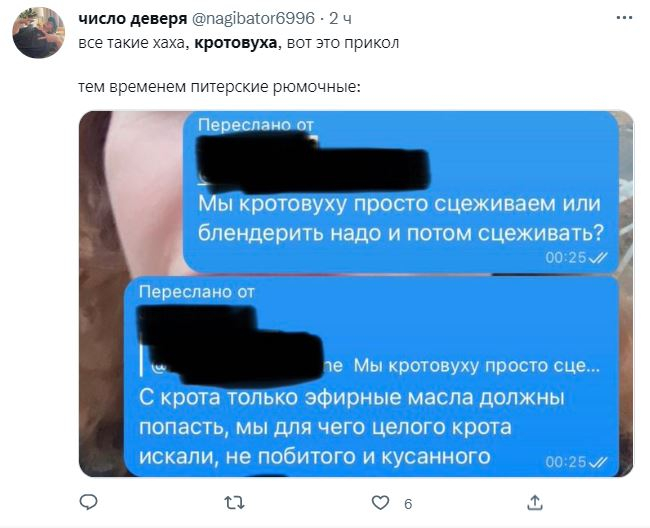This screenshot has width=650, height=528.
Task: Like the tweet with heart icon
Action: [380, 503]
